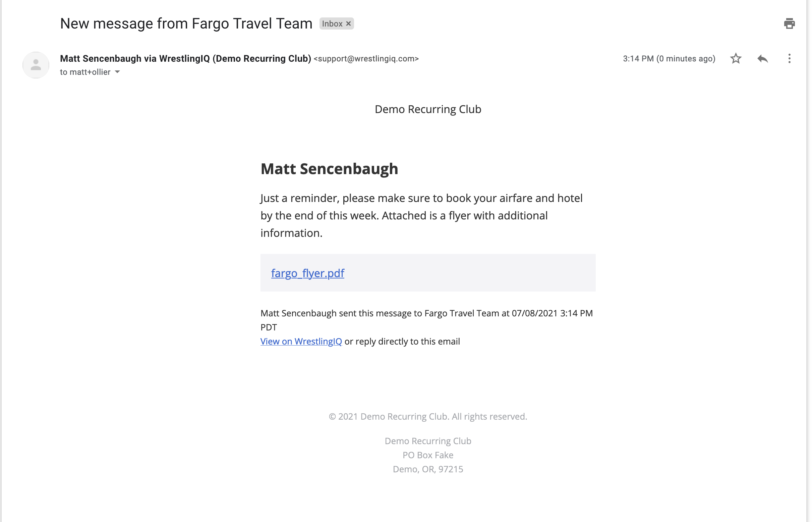Reply to the email with the arrow icon
The width and height of the screenshot is (812, 522).
762,58
